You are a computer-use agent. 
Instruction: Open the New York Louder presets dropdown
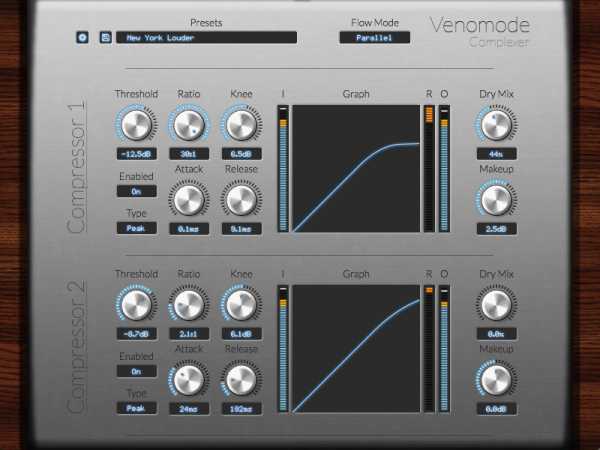(206, 38)
